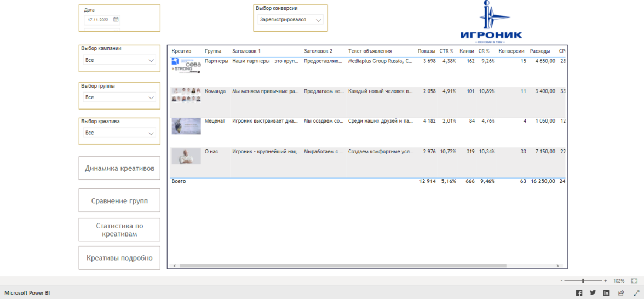Share report on LinkedIn
This screenshot has width=644, height=299.
[x=606, y=293]
